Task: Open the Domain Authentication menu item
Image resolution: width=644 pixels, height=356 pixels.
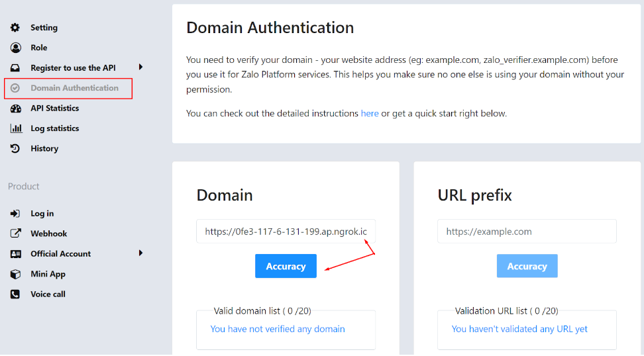Action: pos(74,88)
